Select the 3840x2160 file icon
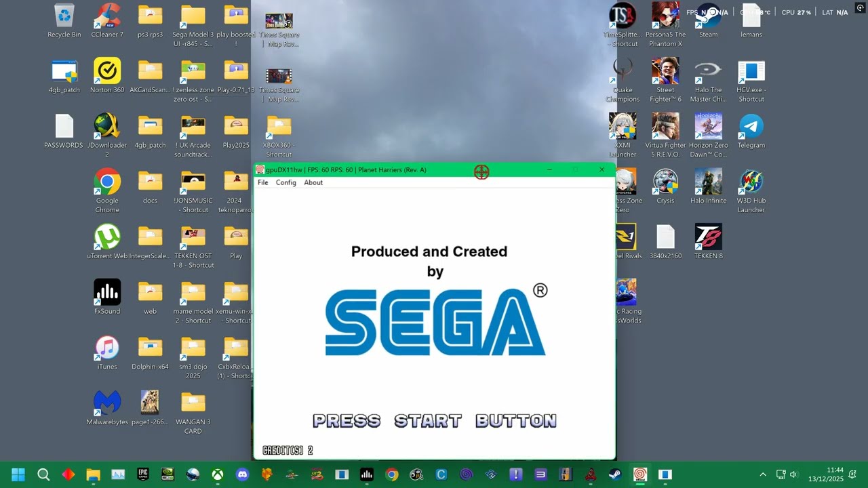 (x=665, y=242)
